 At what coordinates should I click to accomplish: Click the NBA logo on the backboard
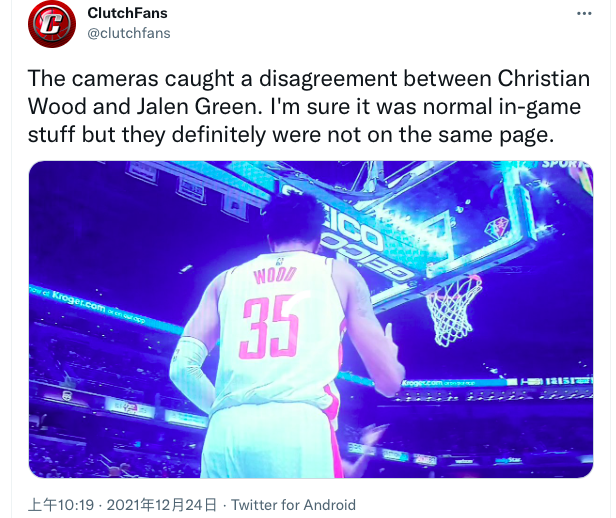pyautogui.click(x=498, y=229)
